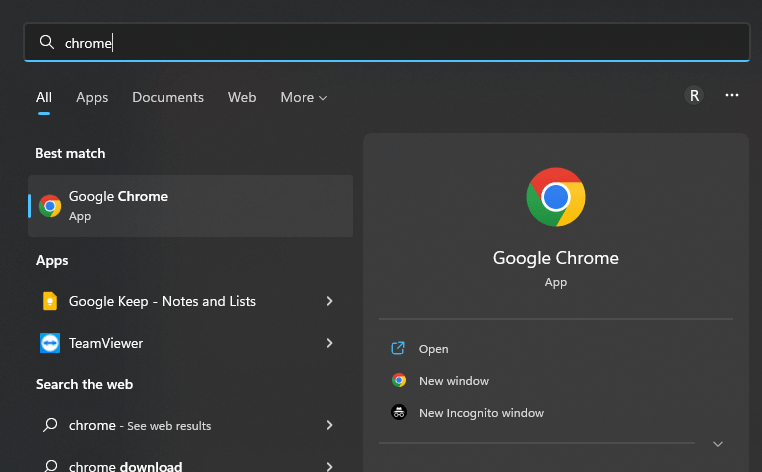Image resolution: width=762 pixels, height=472 pixels.
Task: Click the Google Chrome title in the preview pane
Action: click(x=556, y=258)
